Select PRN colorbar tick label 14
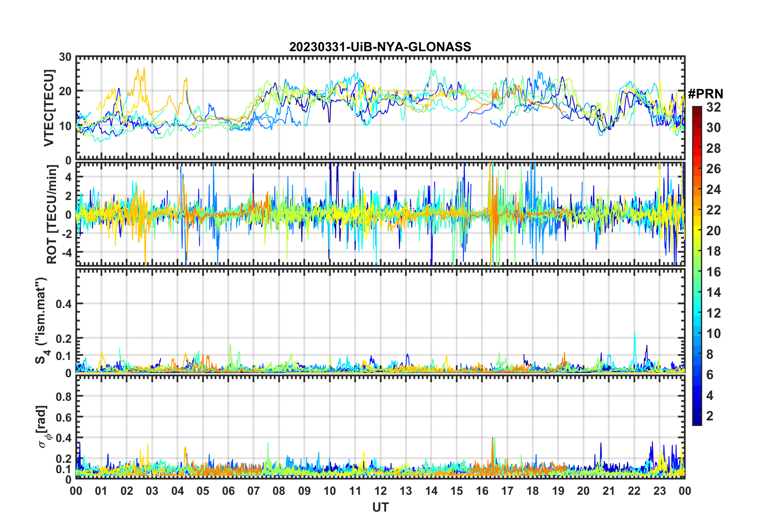This screenshot has width=761, height=532. (x=713, y=292)
